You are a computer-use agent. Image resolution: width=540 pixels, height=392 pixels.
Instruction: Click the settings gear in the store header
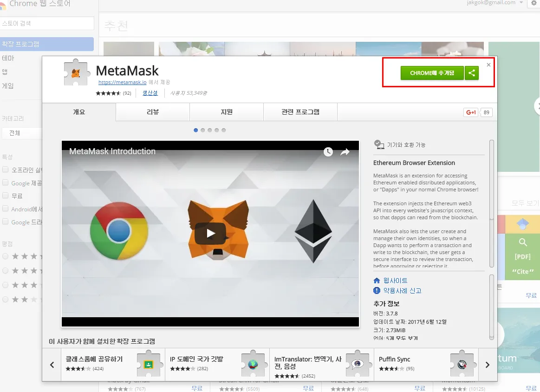(534, 3)
